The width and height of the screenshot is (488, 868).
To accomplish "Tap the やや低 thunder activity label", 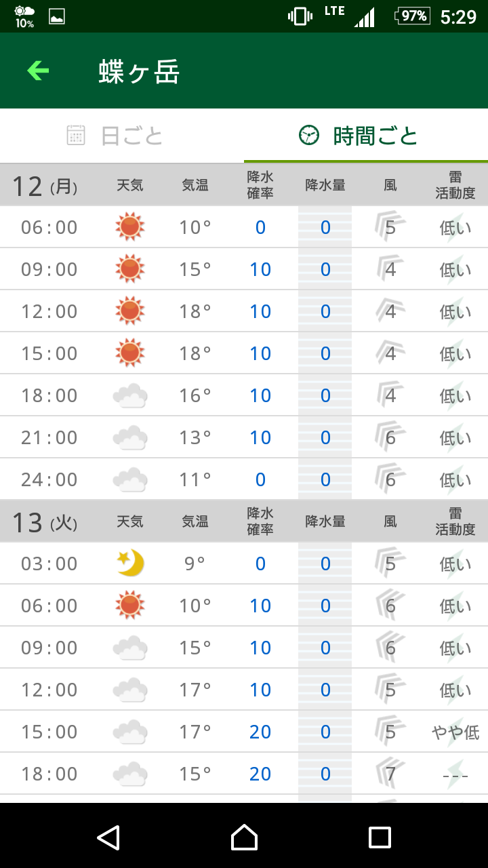I will point(455,732).
